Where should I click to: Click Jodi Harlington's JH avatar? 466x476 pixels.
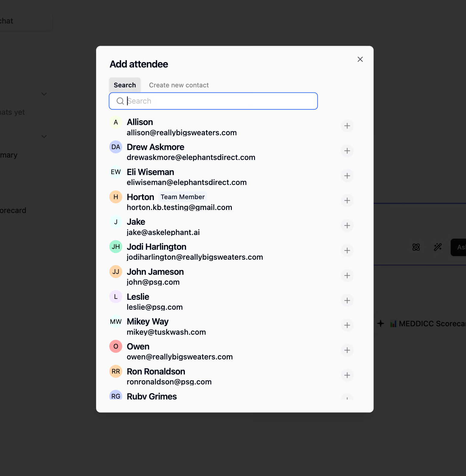pos(116,247)
